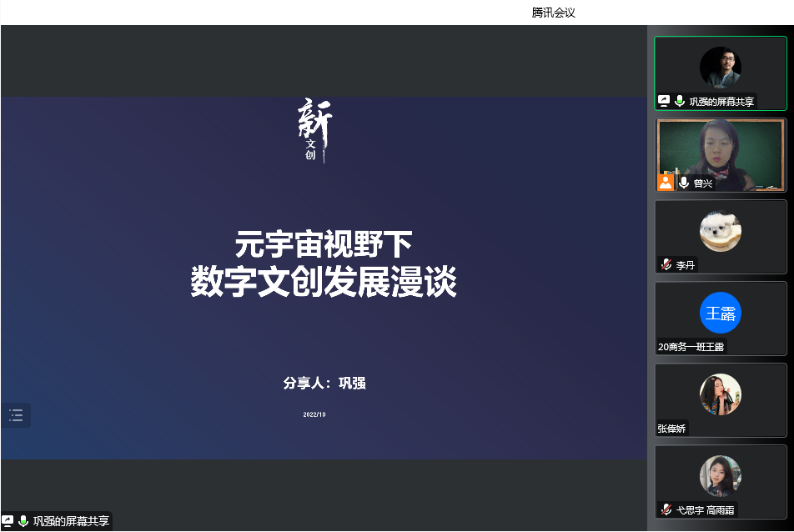Click muted microphone icon beside 弋思宇 高雨霜
Viewport: 794px width, 532px height.
(666, 509)
